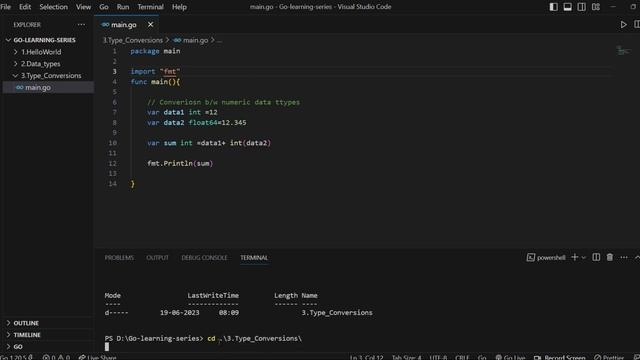
Task: Expand the TIMELINE section
Action: (x=27, y=335)
